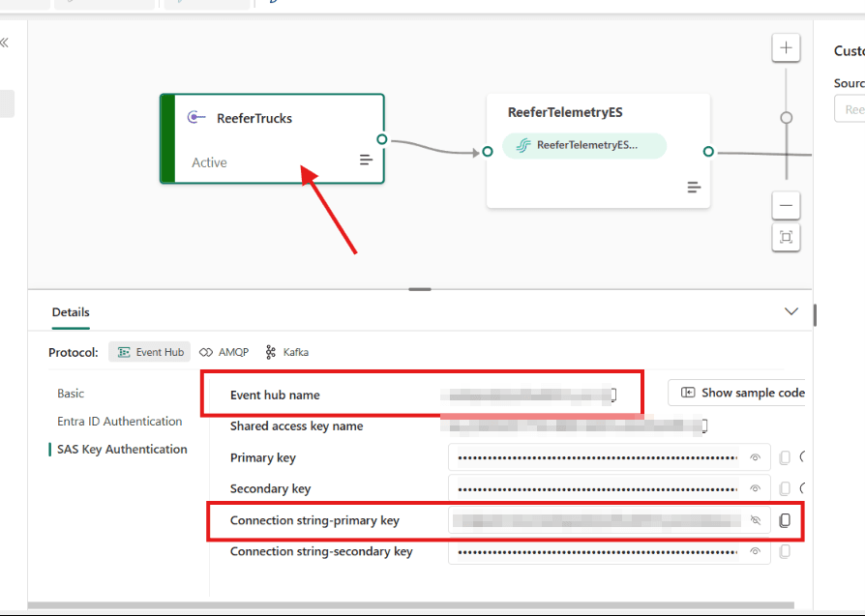Collapse the Details panel chevron

(791, 311)
